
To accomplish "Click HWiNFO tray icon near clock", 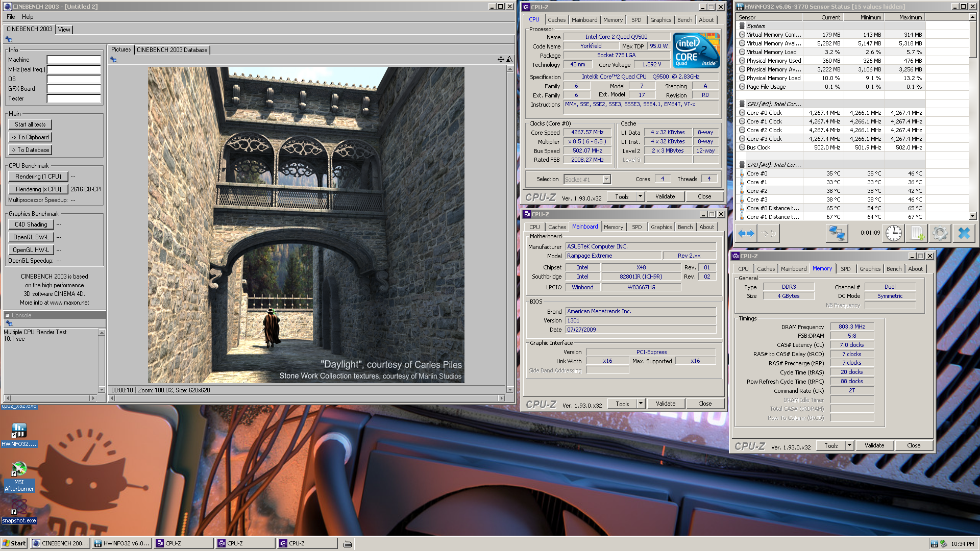I will point(934,544).
